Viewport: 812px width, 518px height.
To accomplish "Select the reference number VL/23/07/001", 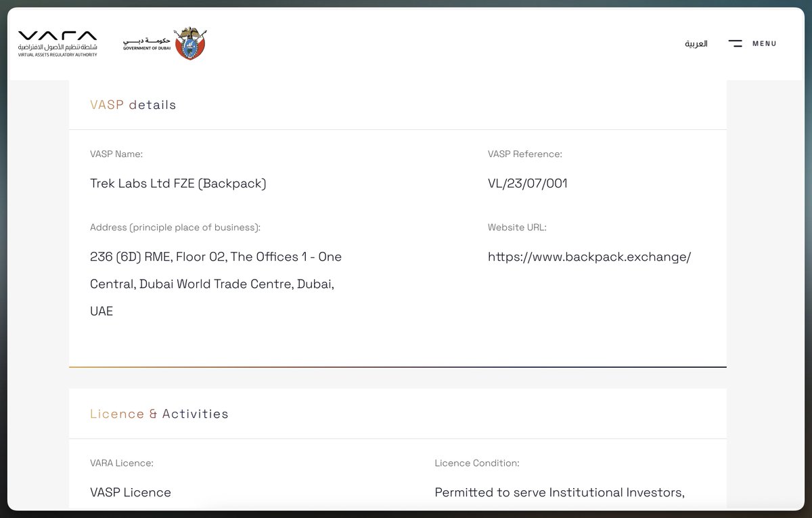I will tap(528, 184).
